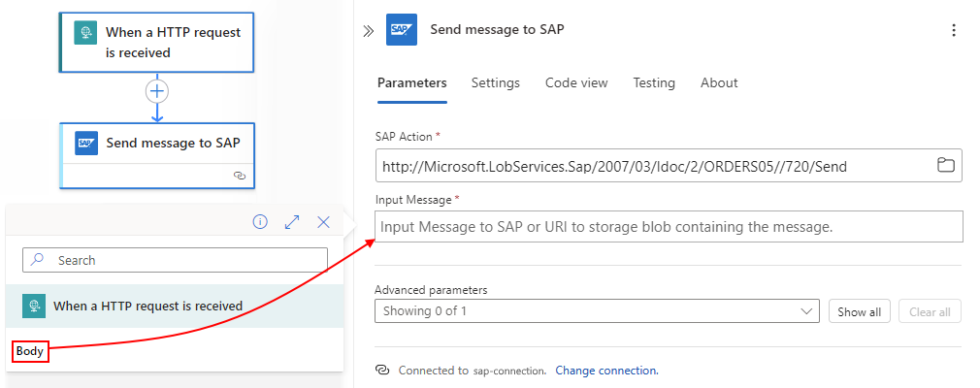Click the 'Input Message' field label
The image size is (980, 388).
click(413, 200)
